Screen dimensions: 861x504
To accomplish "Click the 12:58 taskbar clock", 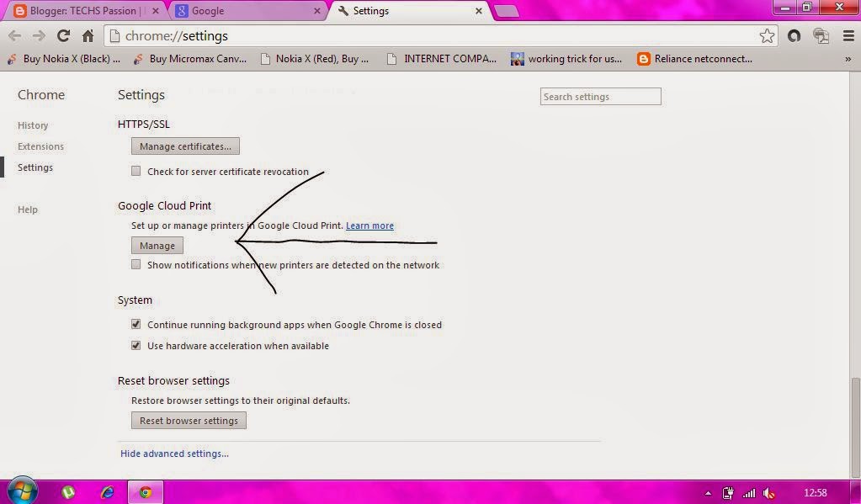I will [815, 493].
